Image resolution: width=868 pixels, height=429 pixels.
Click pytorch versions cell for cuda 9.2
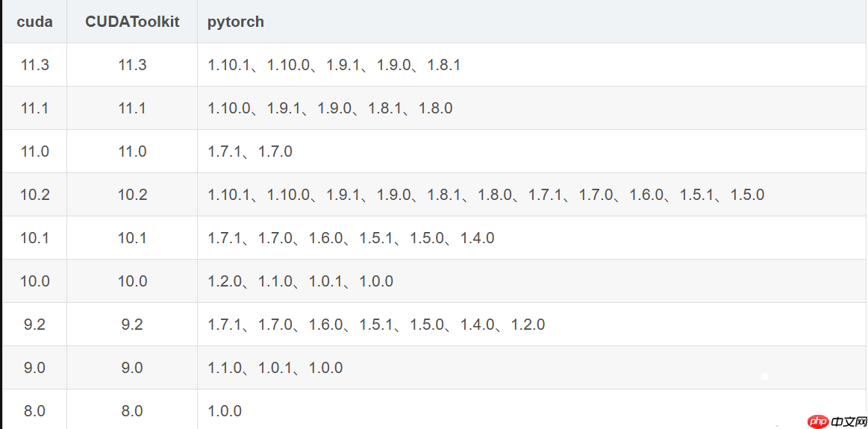pos(376,325)
